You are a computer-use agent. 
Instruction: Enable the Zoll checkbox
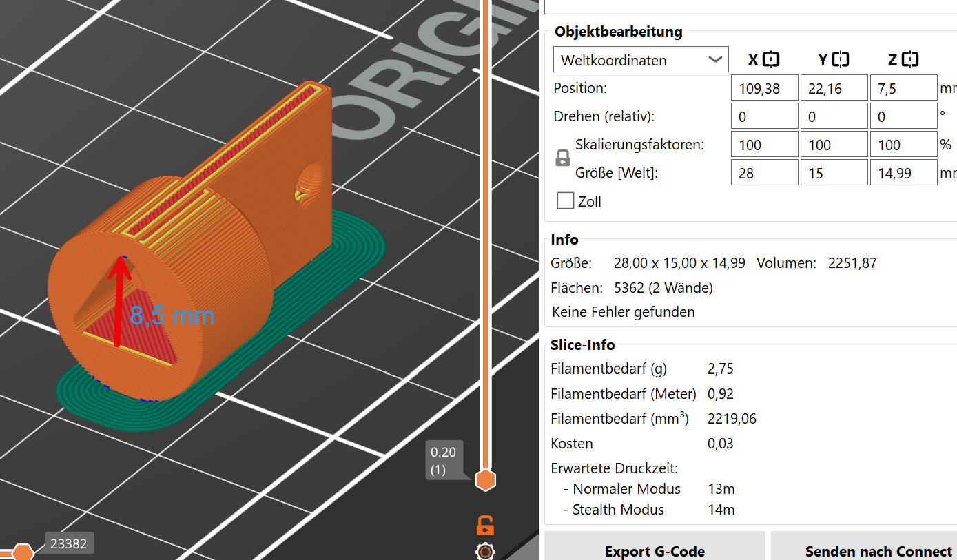[566, 201]
